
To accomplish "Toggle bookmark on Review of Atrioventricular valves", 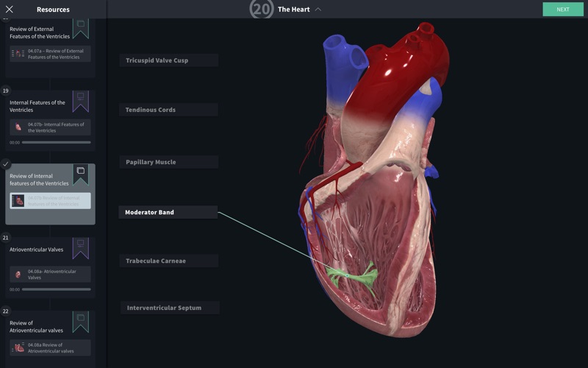I will click(x=81, y=322).
